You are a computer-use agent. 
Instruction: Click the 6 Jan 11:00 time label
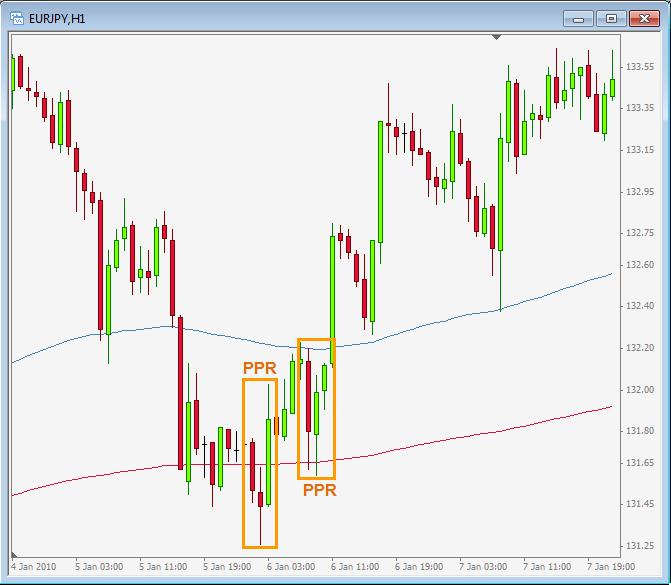[355, 567]
